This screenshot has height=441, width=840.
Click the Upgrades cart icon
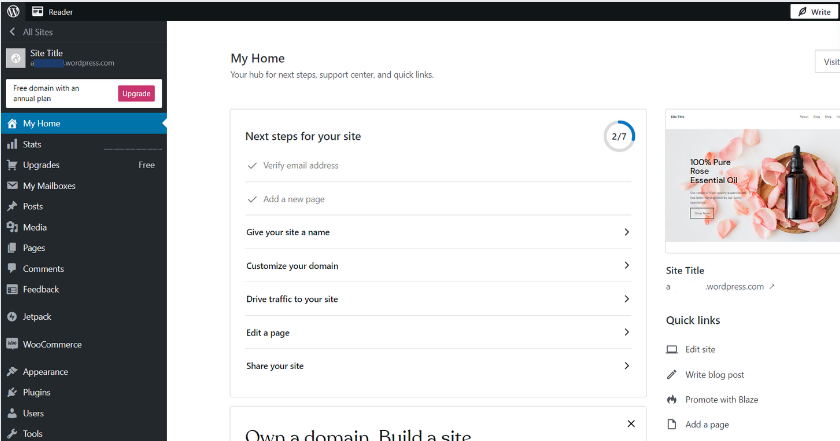[x=12, y=165]
